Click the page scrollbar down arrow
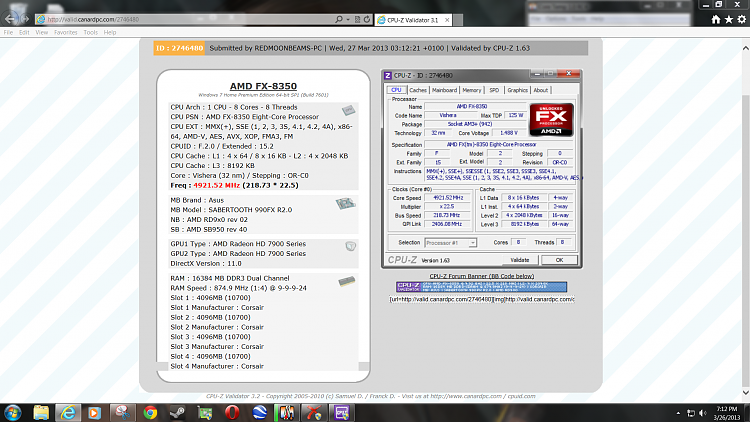Screen dimensions: 750x422 [745, 393]
